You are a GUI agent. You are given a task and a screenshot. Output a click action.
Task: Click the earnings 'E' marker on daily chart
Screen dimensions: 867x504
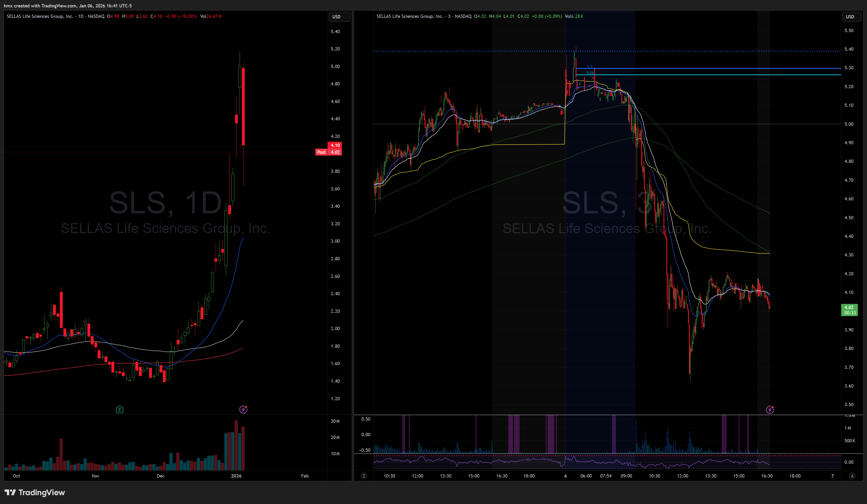point(119,409)
